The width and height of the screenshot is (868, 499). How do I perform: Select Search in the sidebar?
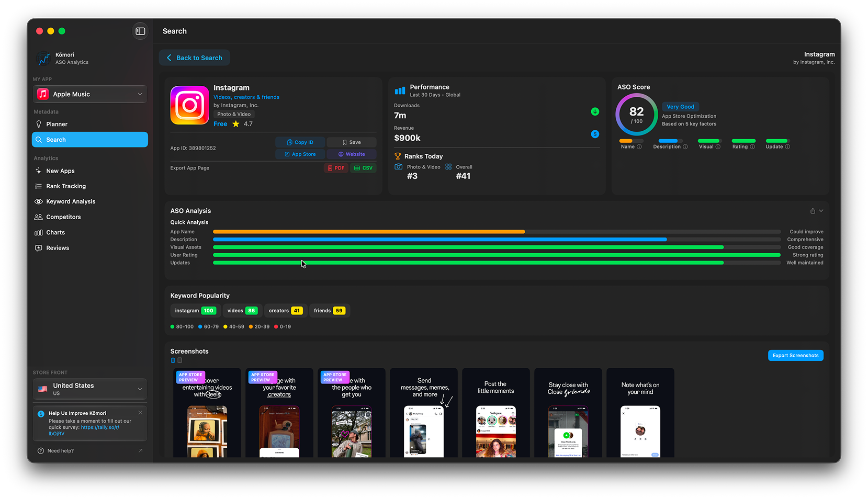90,140
